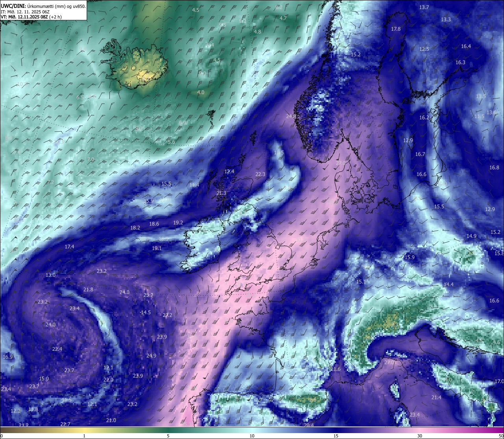Image resolution: width=504 pixels, height=439 pixels.
Task: Select the 13.7 value label
Action: [424, 7]
